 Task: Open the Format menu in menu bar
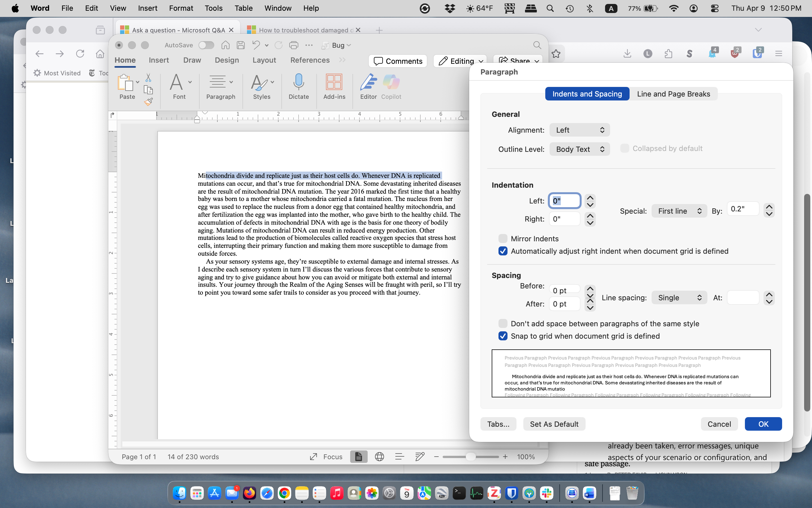coord(181,8)
